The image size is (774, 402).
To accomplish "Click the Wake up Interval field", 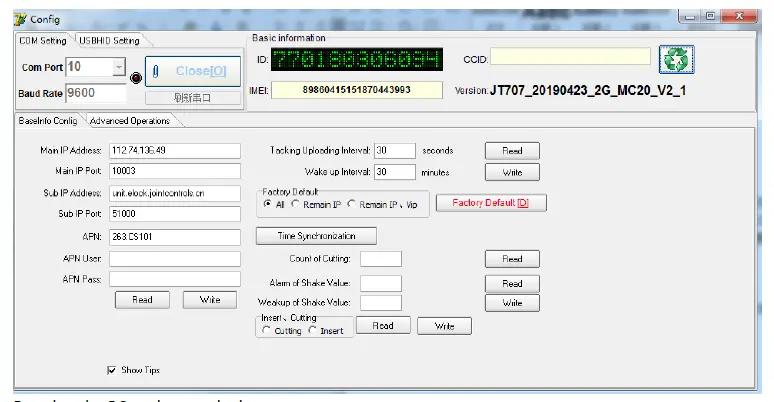I will 395,172.
